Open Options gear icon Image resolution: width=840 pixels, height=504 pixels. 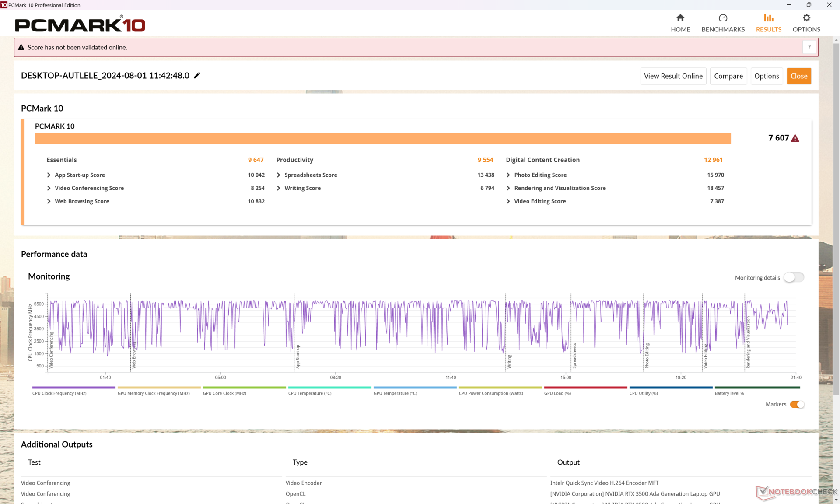[806, 18]
